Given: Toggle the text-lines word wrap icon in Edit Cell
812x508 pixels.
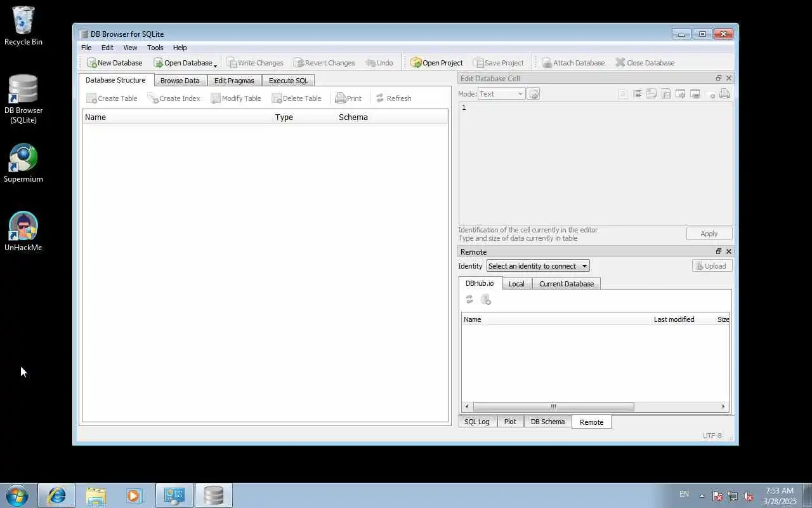Looking at the screenshot, I should [638, 94].
